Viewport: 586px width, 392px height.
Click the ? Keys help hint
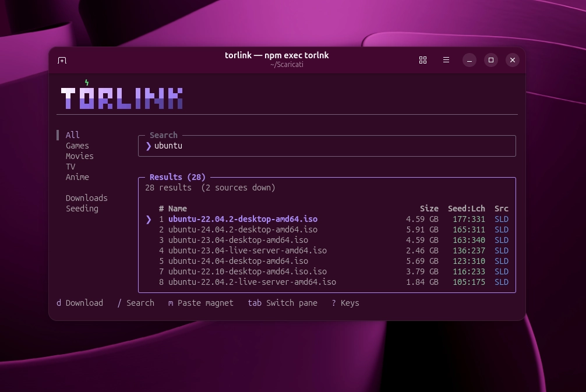click(345, 303)
